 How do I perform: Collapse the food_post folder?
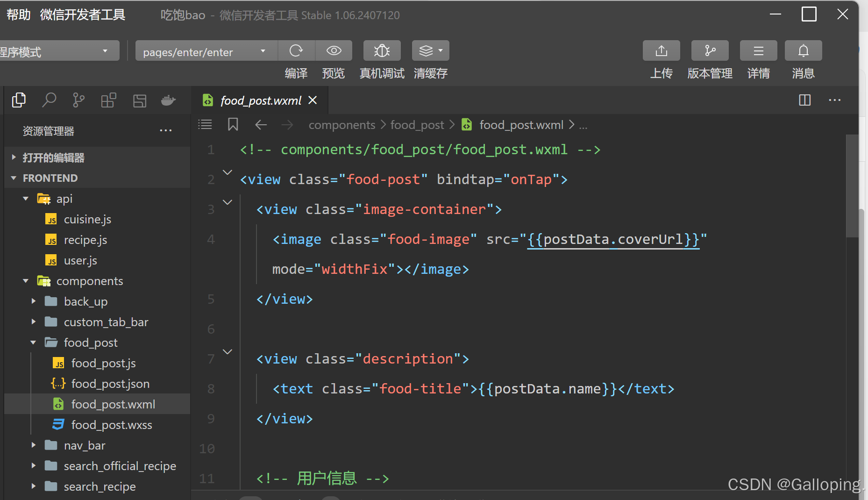click(33, 343)
